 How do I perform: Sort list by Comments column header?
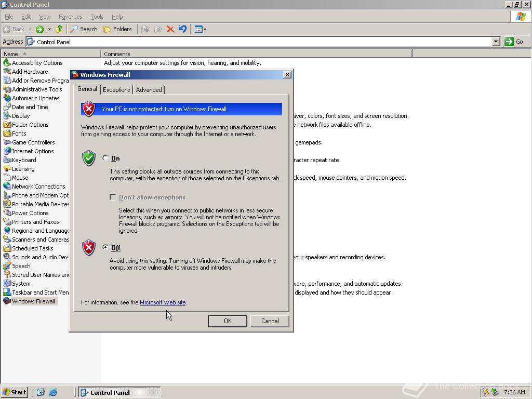[257, 54]
